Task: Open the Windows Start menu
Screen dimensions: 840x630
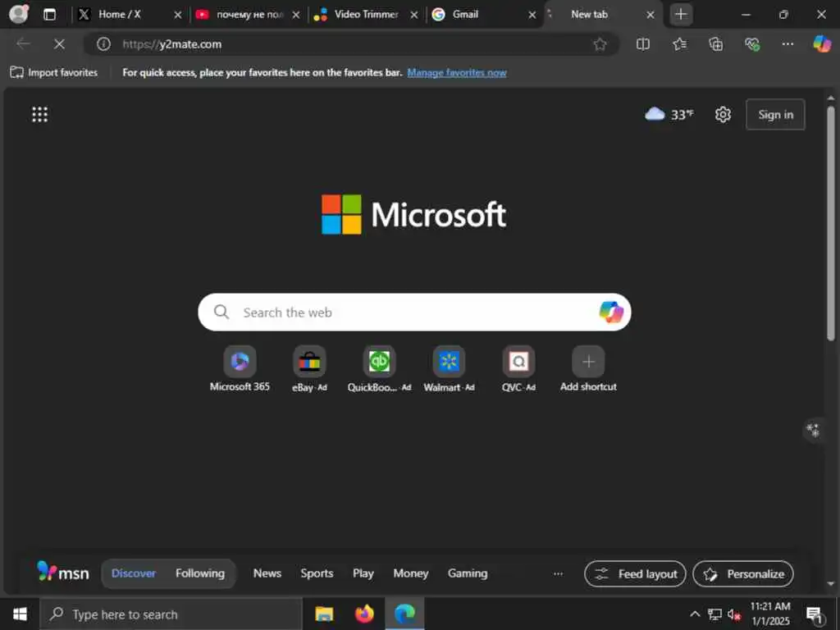Action: point(20,614)
